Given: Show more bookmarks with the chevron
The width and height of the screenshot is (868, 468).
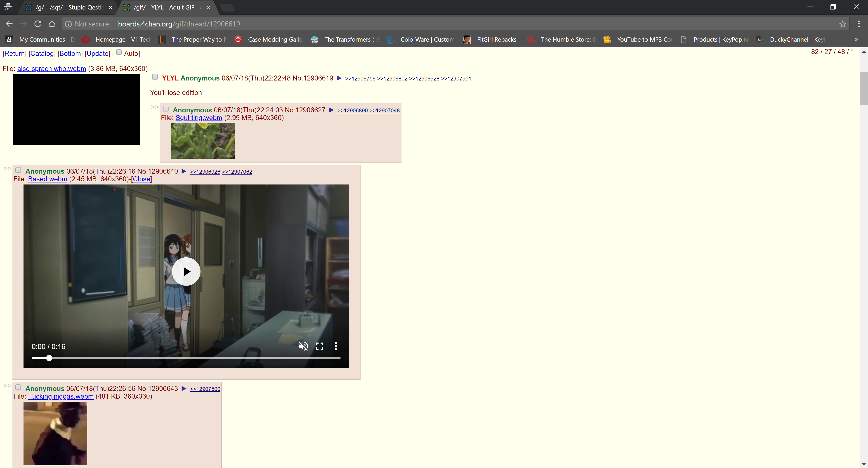Looking at the screenshot, I should (x=856, y=39).
